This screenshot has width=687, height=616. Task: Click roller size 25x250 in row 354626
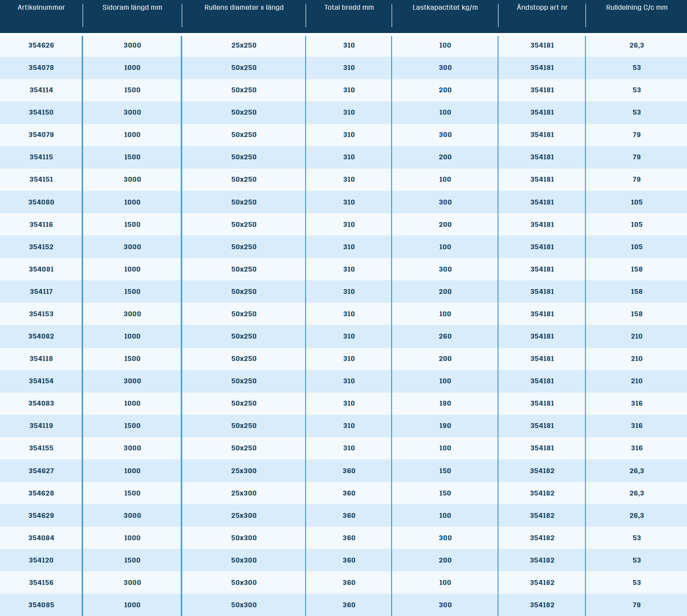tap(244, 45)
